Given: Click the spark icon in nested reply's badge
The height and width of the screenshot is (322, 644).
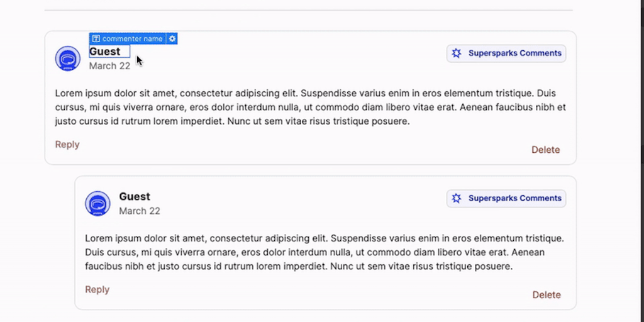Looking at the screenshot, I should (x=457, y=198).
